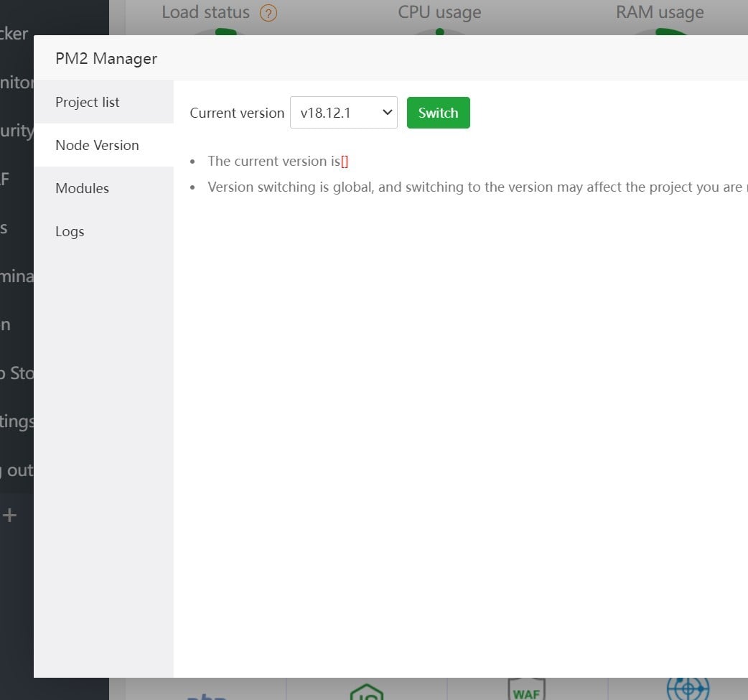Screen dimensions: 748x700
Task: Expand the Current version dropdown v18.12.1
Action: click(343, 113)
